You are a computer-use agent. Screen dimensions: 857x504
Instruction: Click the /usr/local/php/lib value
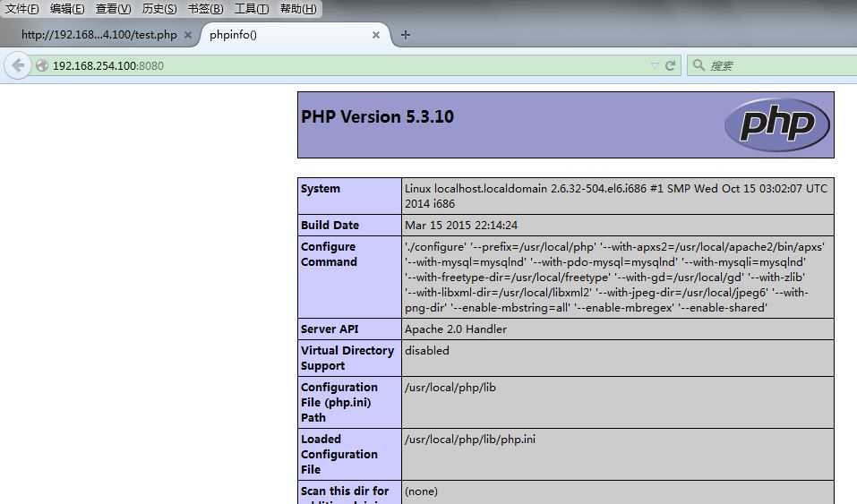coord(450,388)
